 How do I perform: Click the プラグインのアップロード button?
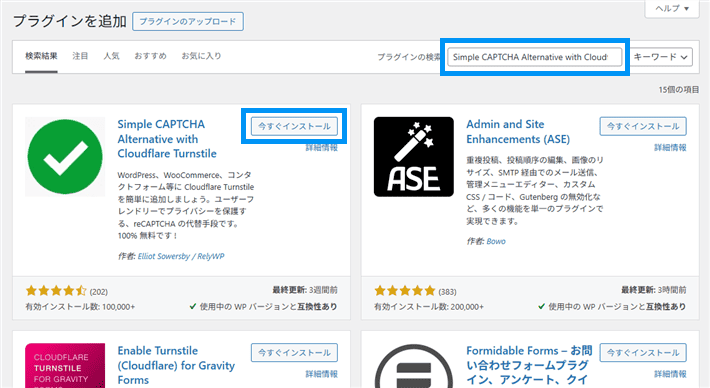pos(188,22)
